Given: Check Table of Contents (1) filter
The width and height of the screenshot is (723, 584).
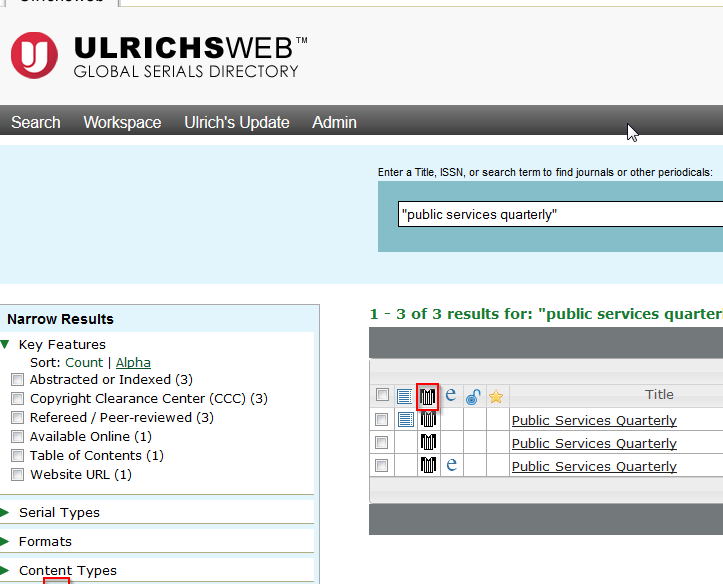Looking at the screenshot, I should [x=18, y=456].
